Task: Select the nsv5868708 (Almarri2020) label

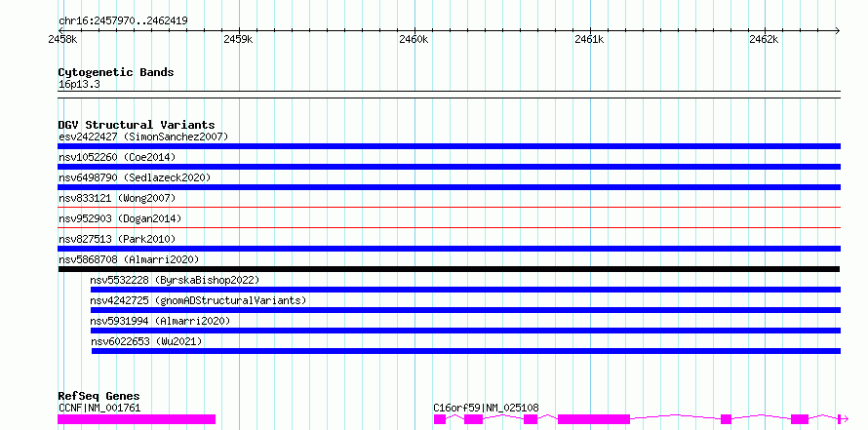Action: pos(129,259)
